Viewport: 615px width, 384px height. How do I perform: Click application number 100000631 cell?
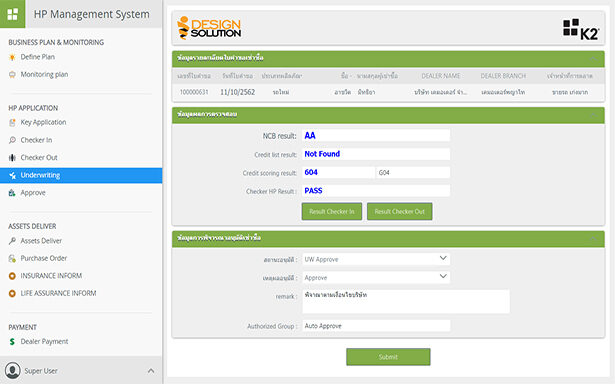(194, 92)
